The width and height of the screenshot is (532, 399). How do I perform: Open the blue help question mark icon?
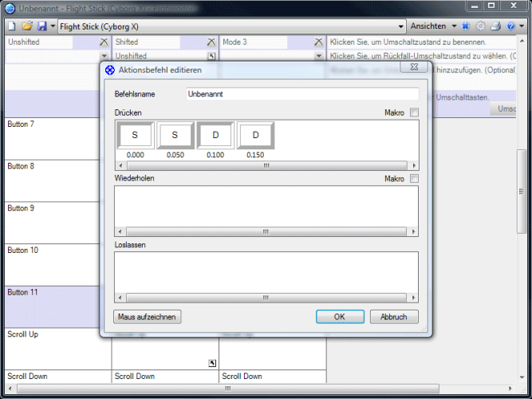click(510, 26)
